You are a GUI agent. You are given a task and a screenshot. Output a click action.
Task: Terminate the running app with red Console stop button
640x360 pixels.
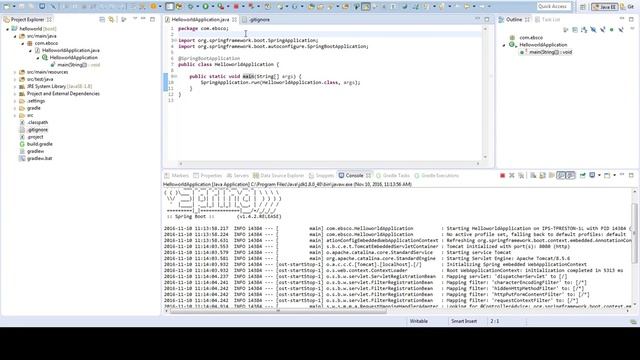click(x=502, y=176)
